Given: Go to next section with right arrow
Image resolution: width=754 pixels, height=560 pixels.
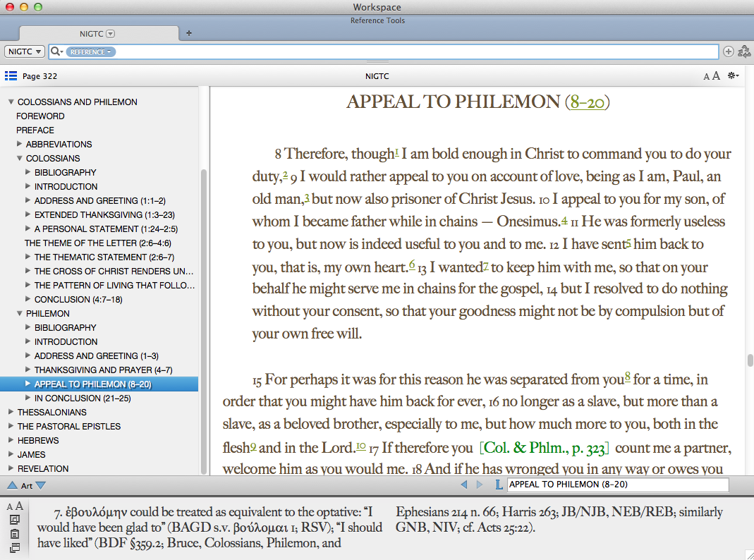Looking at the screenshot, I should (480, 485).
